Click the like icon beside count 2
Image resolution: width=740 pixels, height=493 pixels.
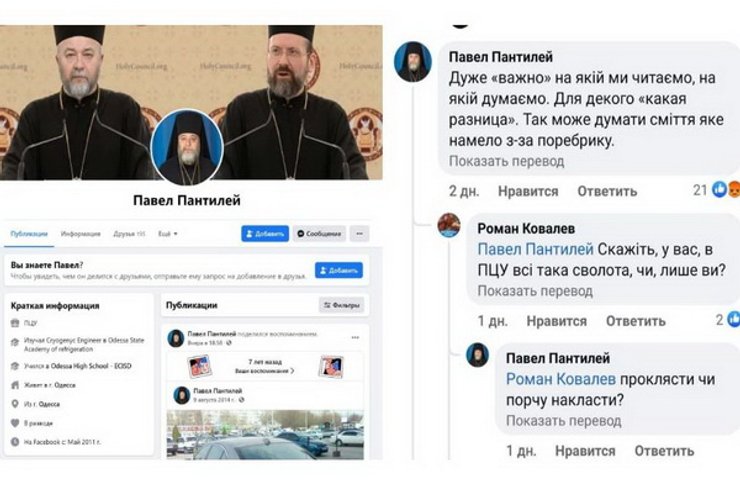tap(733, 319)
